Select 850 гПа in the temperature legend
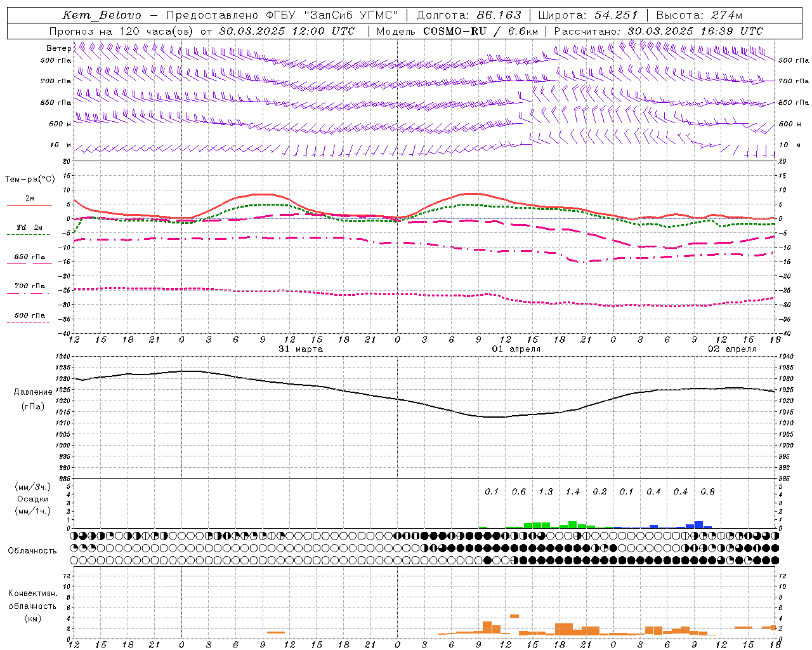 point(29,257)
